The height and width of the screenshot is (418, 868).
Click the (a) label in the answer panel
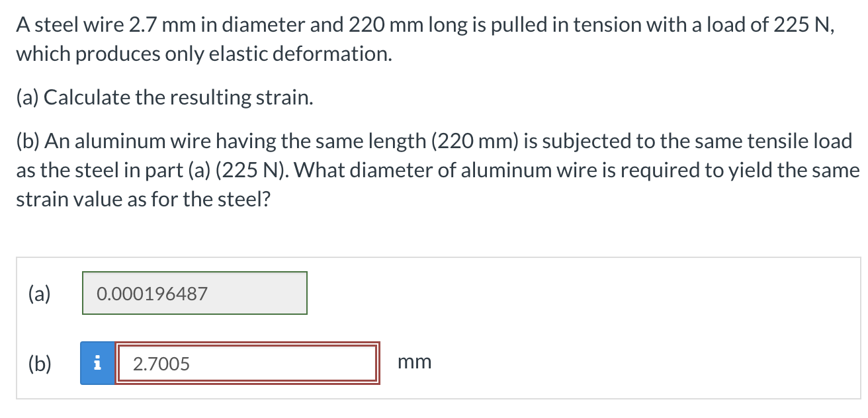click(x=40, y=293)
